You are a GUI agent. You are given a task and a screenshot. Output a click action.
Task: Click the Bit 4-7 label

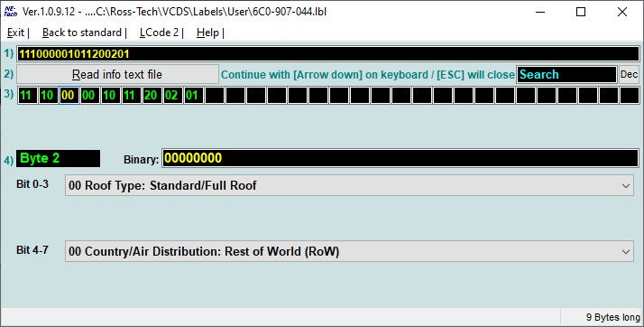[32, 249]
